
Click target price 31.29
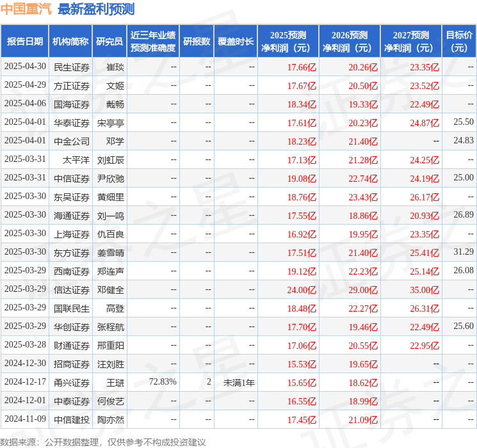click(x=464, y=252)
